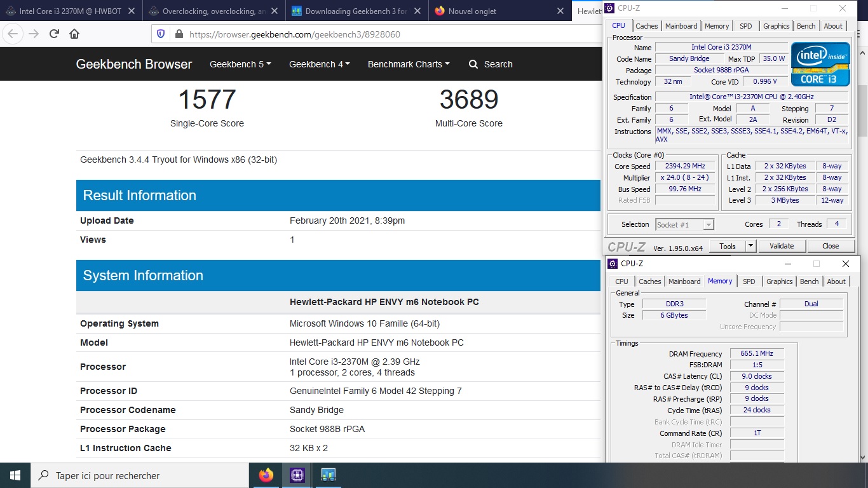Open the Socket #1 selection combo box

coord(684,224)
